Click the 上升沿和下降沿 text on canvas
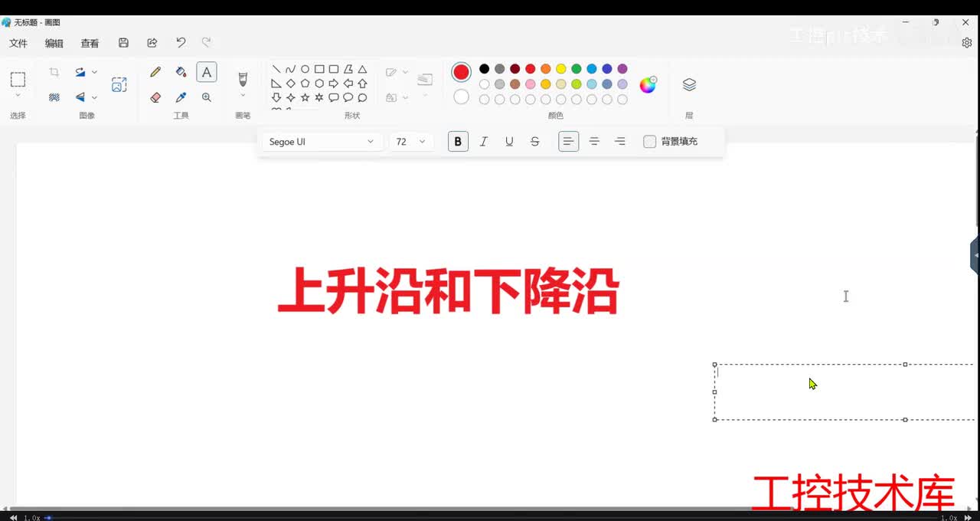The image size is (980, 521). coord(449,291)
